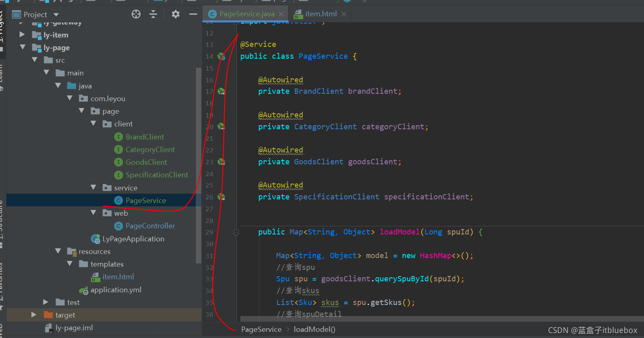Select LyPageApplication in tree
This screenshot has width=644, height=338.
point(133,239)
